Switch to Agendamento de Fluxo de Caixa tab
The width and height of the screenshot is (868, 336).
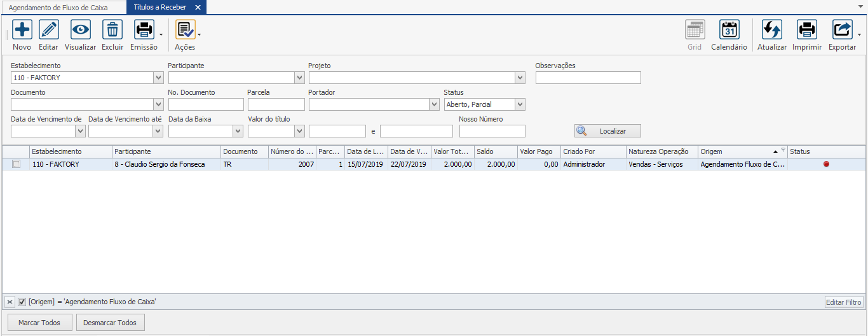pos(62,8)
